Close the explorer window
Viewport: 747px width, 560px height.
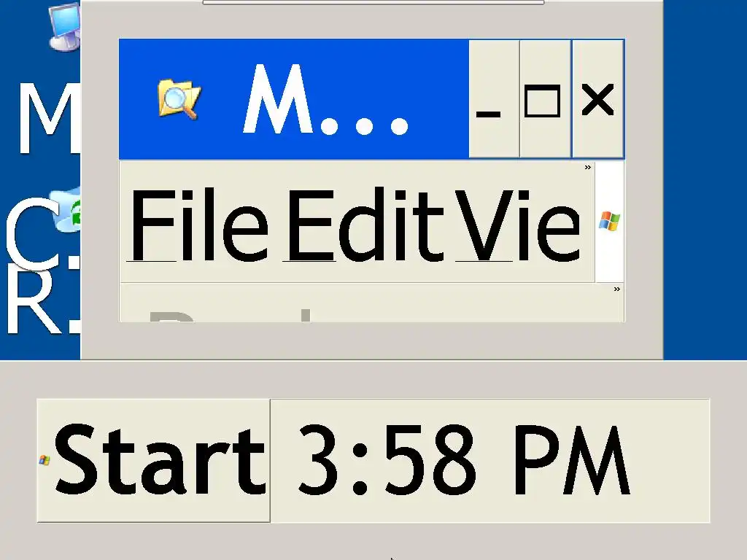(598, 99)
